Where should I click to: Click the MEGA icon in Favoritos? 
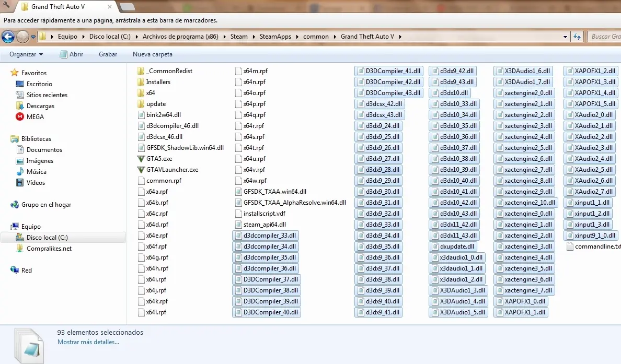[x=20, y=116]
